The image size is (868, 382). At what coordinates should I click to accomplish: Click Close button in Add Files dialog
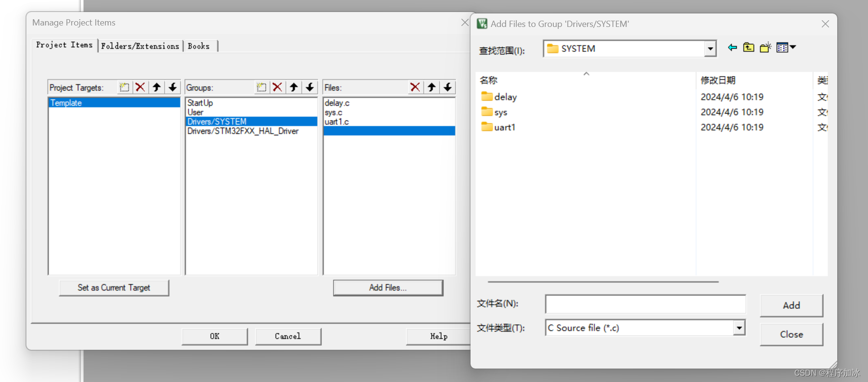click(x=791, y=334)
